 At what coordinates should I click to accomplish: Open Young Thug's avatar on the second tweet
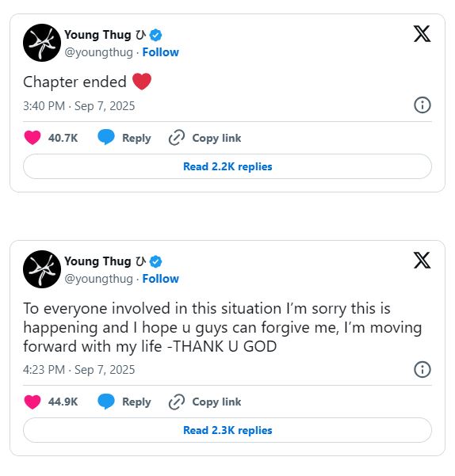point(42,269)
